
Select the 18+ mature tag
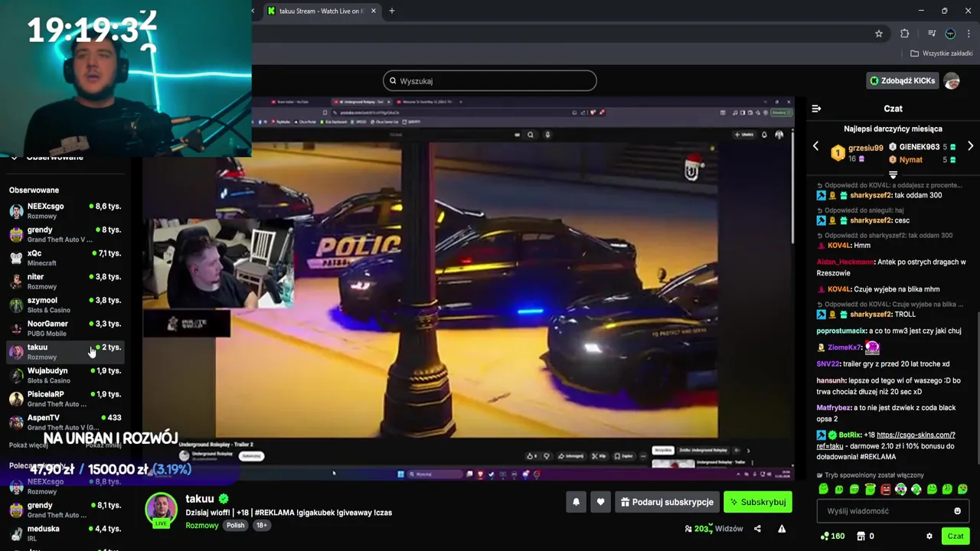click(x=261, y=526)
